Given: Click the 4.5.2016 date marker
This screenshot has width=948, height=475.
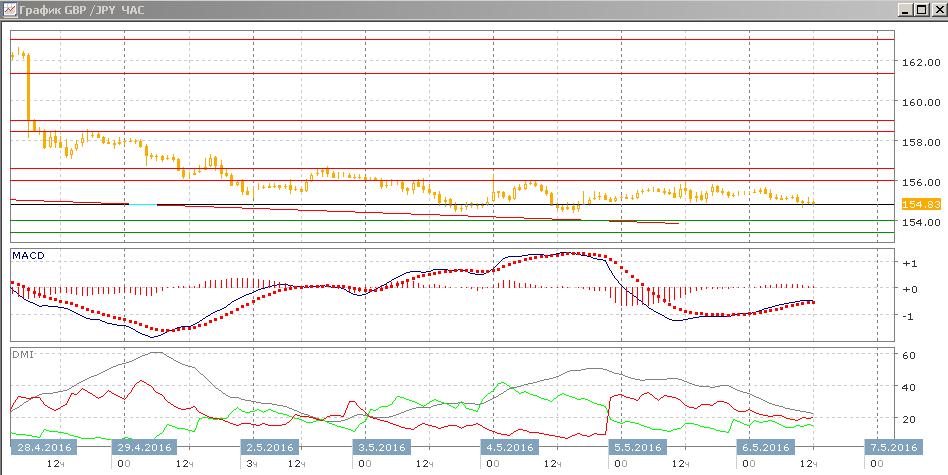Looking at the screenshot, I should coord(511,447).
